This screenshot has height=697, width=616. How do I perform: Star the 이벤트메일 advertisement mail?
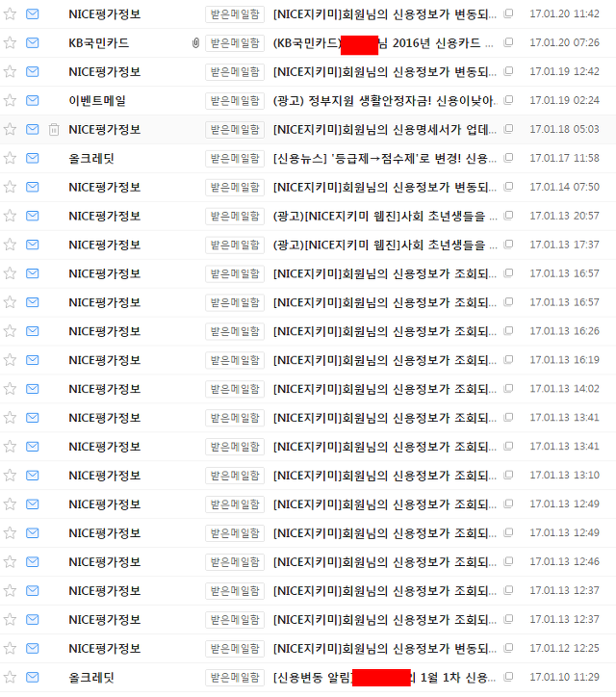(10, 100)
